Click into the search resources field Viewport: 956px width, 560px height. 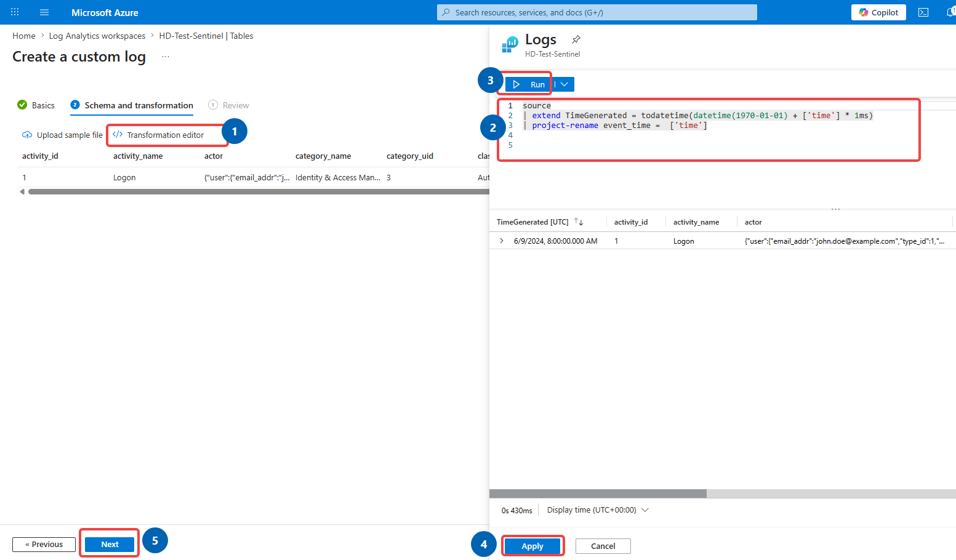pos(597,12)
